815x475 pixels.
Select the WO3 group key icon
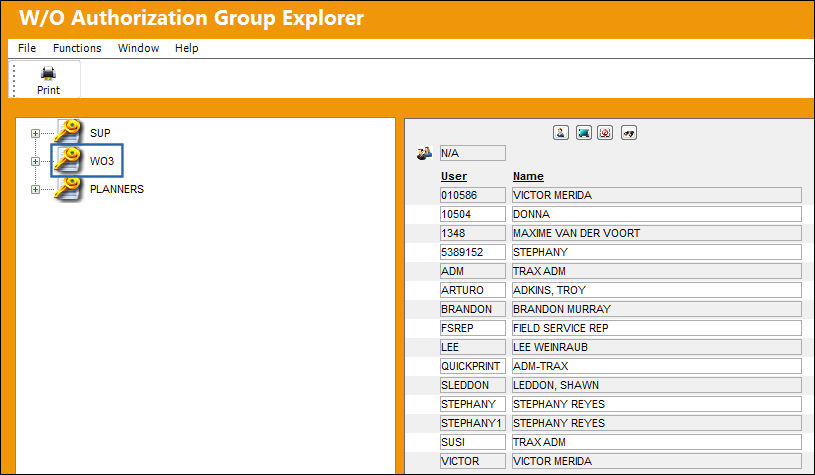(68, 160)
